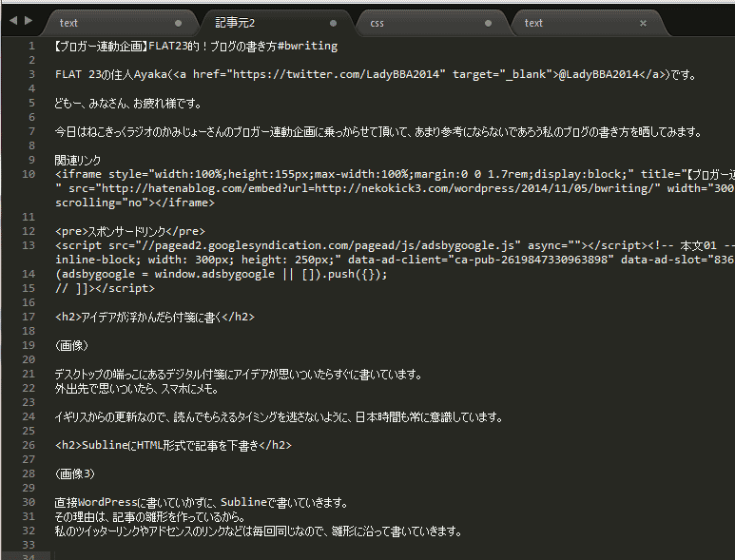Close the last 'text' tab via X
Screen dimensions: 735x560
(x=643, y=23)
